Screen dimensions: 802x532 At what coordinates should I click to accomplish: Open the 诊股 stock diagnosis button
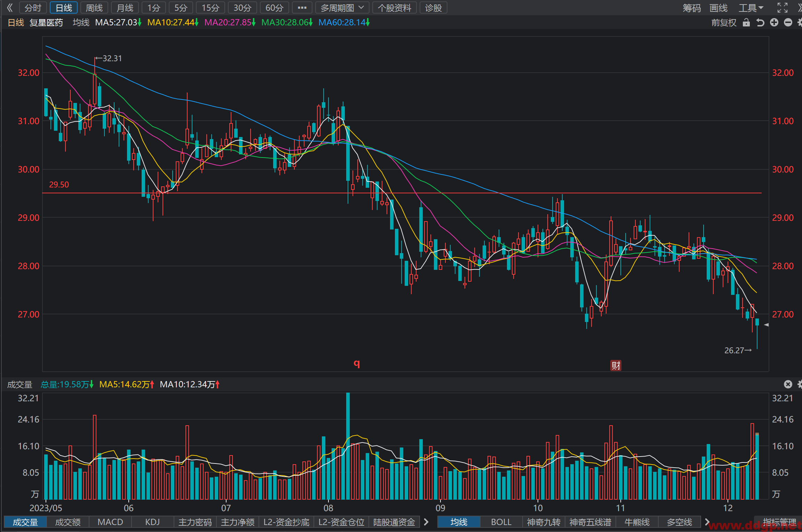(x=433, y=8)
